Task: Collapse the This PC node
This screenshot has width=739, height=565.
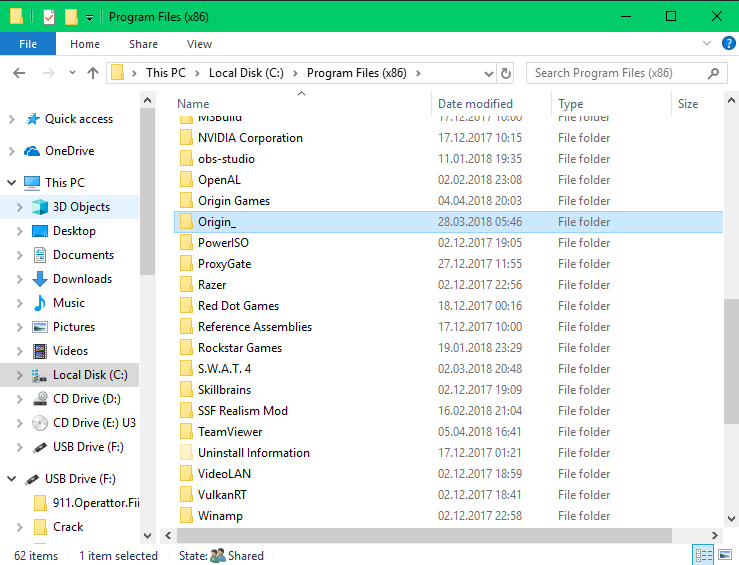Action: coord(12,183)
